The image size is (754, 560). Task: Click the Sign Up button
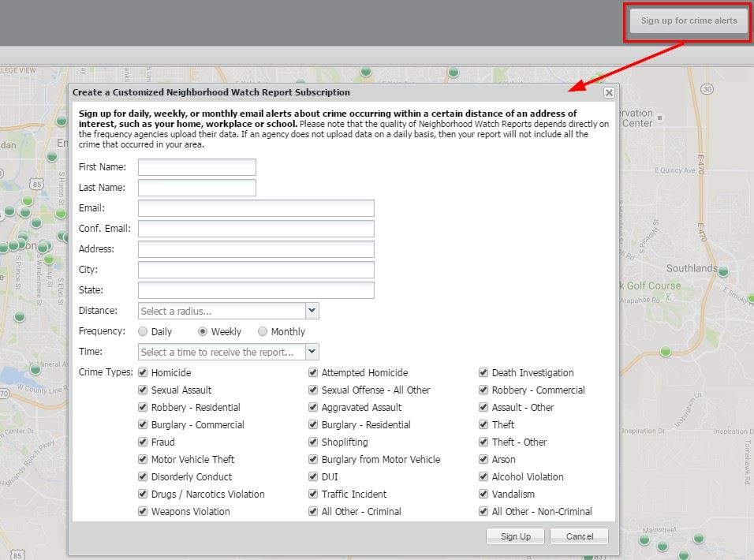click(x=515, y=536)
